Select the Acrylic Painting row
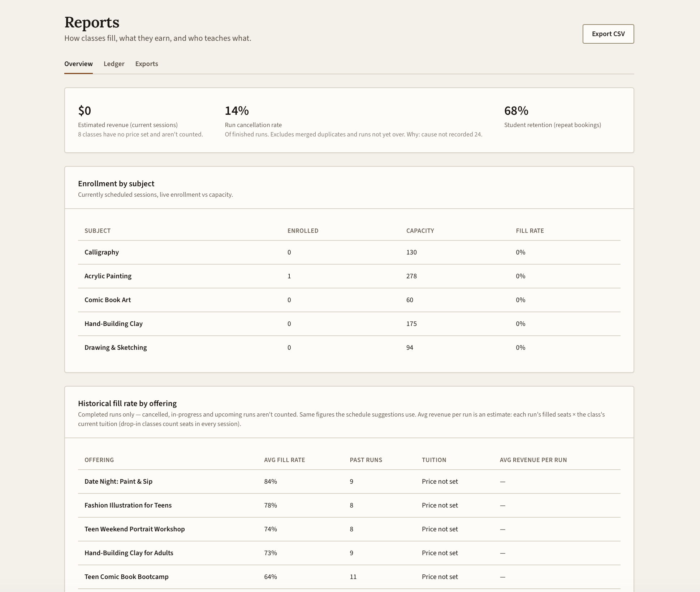 coord(349,276)
